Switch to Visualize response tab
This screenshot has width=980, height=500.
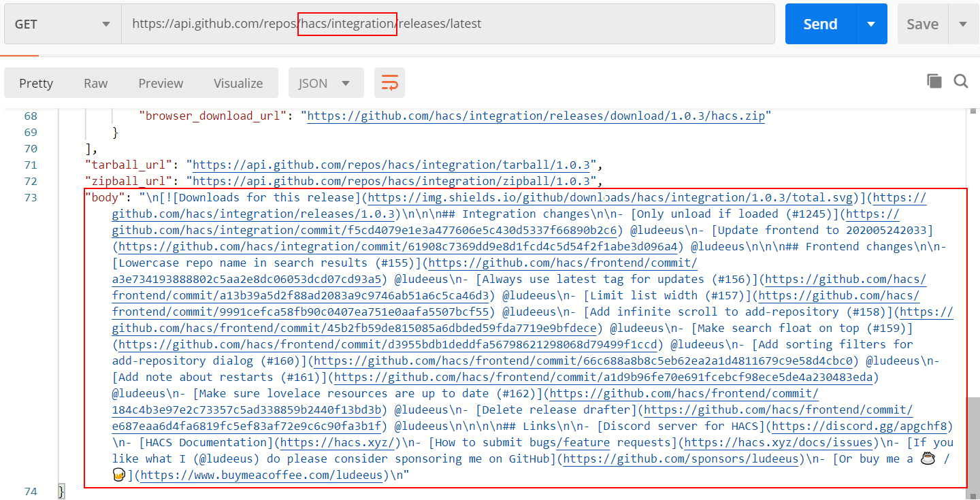238,83
